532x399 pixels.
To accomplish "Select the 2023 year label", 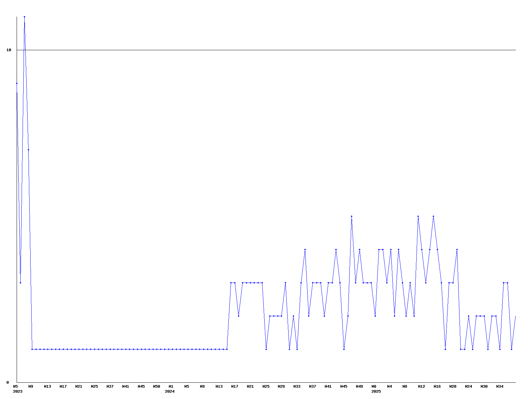I will pyautogui.click(x=18, y=391).
